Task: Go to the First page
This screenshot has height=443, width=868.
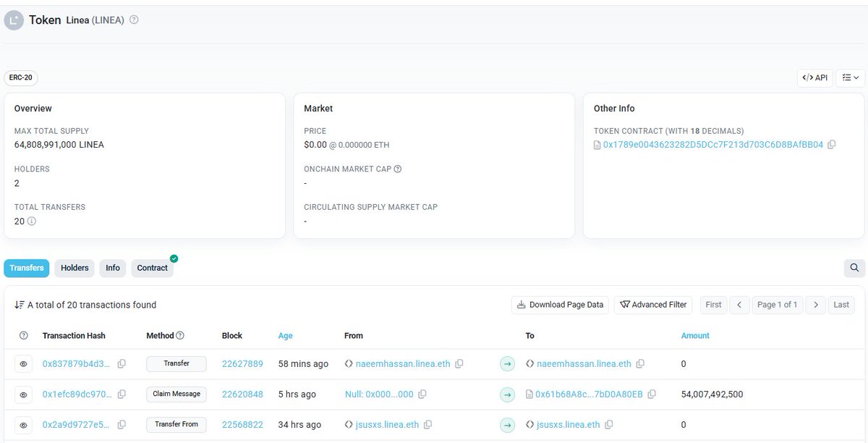Action: click(713, 305)
